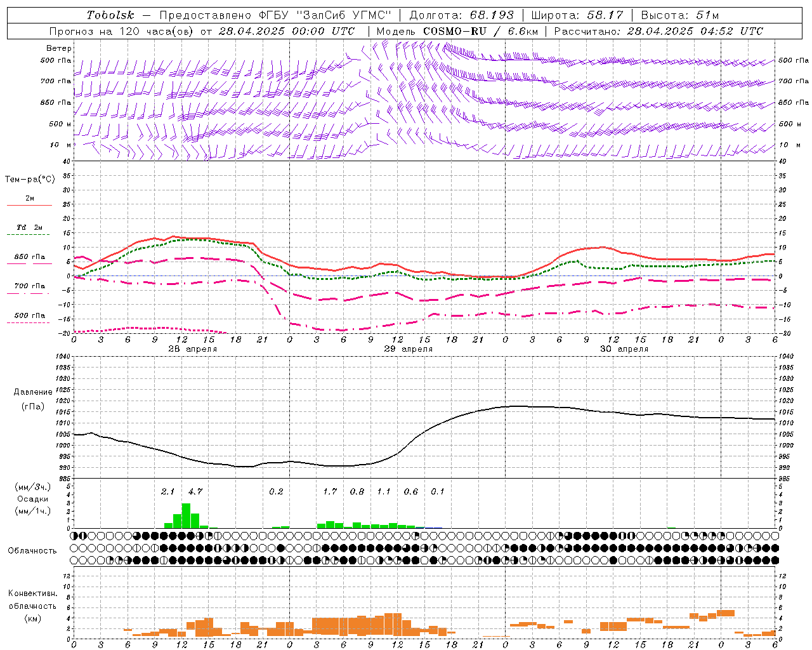Click the 2.1 precipitation amount
The width and height of the screenshot is (812, 650).
point(167,492)
